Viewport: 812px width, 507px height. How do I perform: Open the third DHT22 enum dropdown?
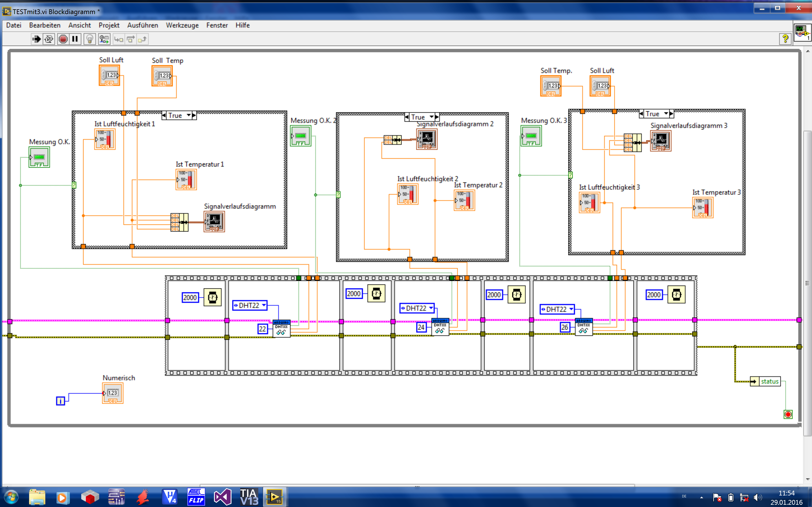(x=571, y=309)
